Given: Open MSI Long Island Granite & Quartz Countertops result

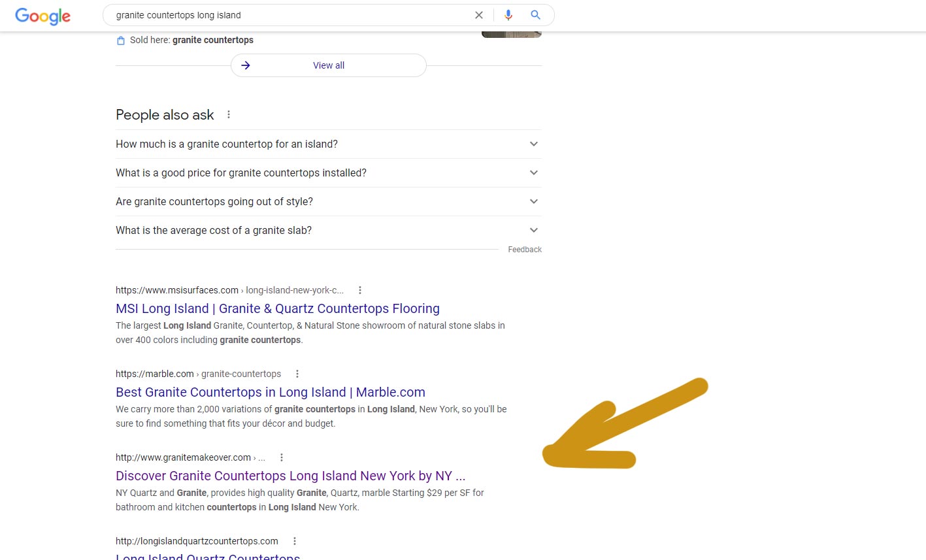Looking at the screenshot, I should 278,308.
